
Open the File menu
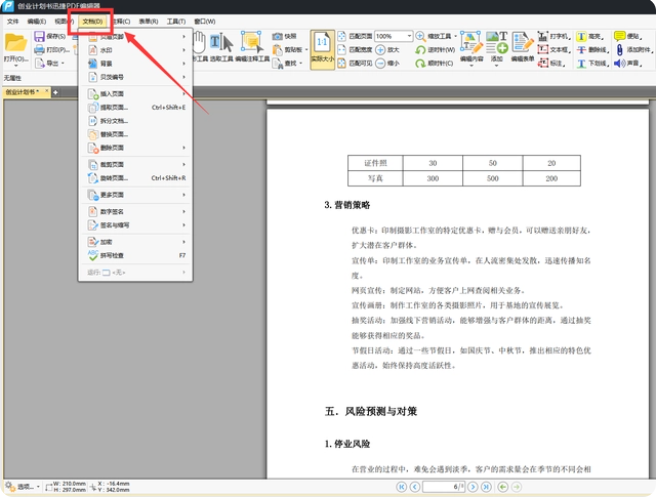(x=13, y=21)
